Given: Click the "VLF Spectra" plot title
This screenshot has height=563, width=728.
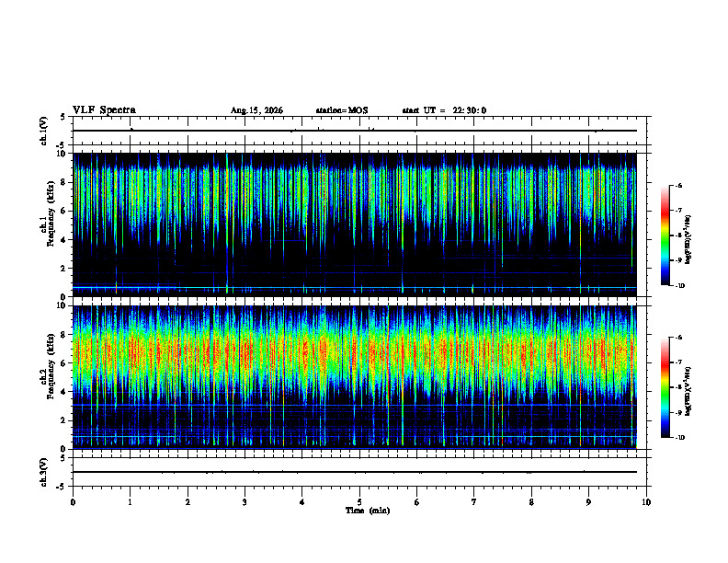Looking at the screenshot, I should tap(104, 110).
